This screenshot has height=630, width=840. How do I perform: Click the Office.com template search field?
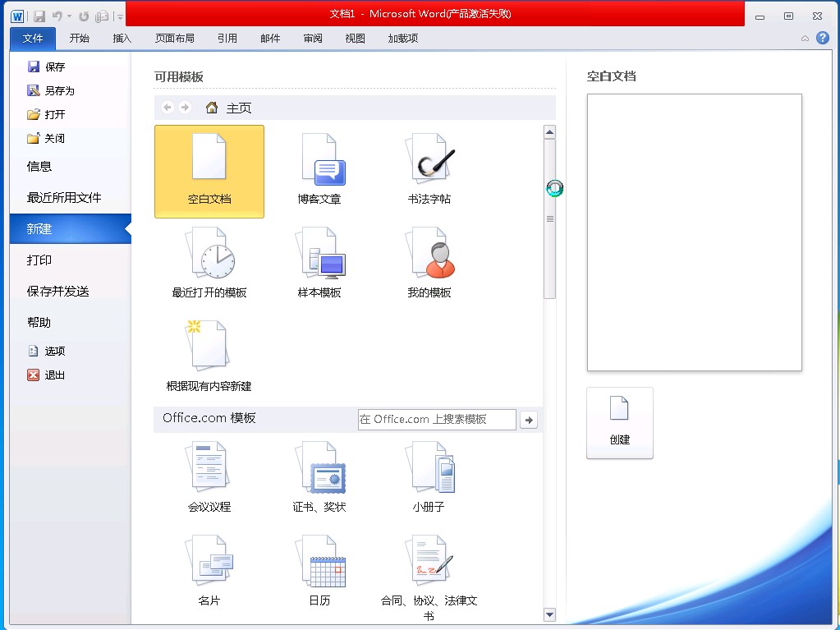[436, 419]
